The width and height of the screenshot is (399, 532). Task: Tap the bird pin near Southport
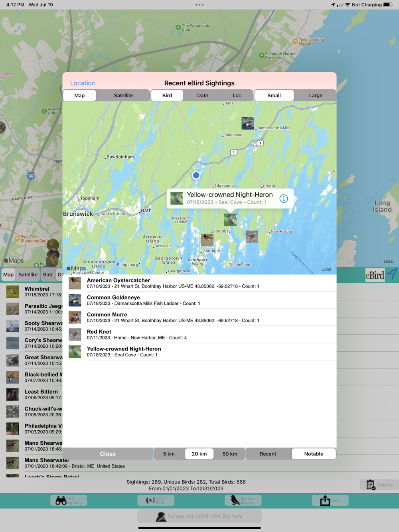(207, 240)
